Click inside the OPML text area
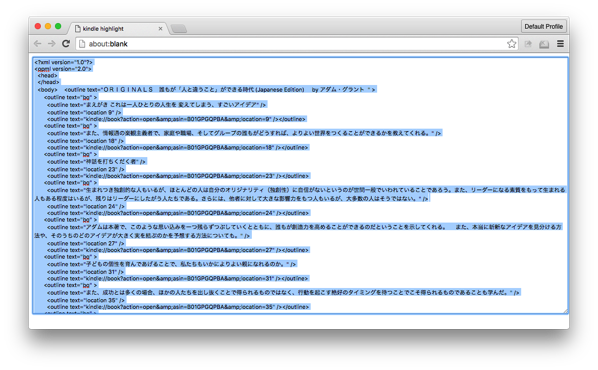The width and height of the screenshot is (598, 370). tap(301, 186)
